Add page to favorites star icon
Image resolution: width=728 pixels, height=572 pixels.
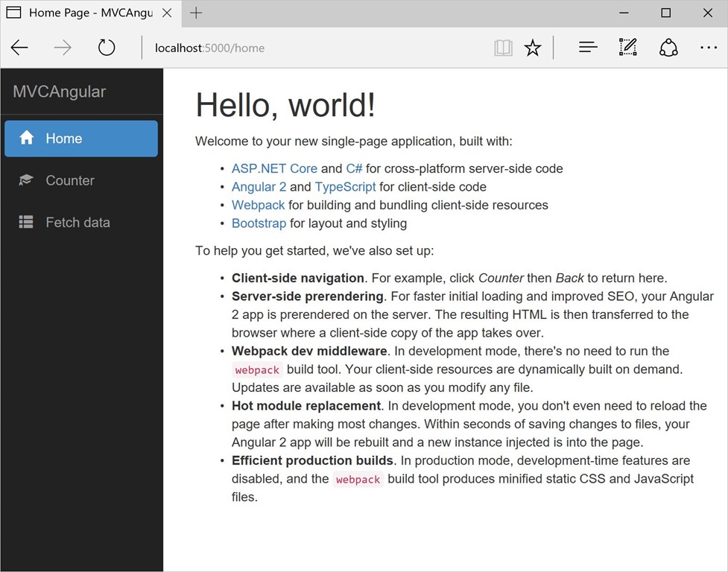[532, 48]
